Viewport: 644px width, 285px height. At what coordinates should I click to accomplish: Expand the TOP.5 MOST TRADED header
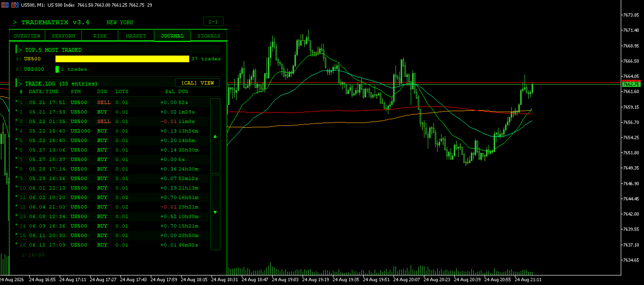pos(118,49)
